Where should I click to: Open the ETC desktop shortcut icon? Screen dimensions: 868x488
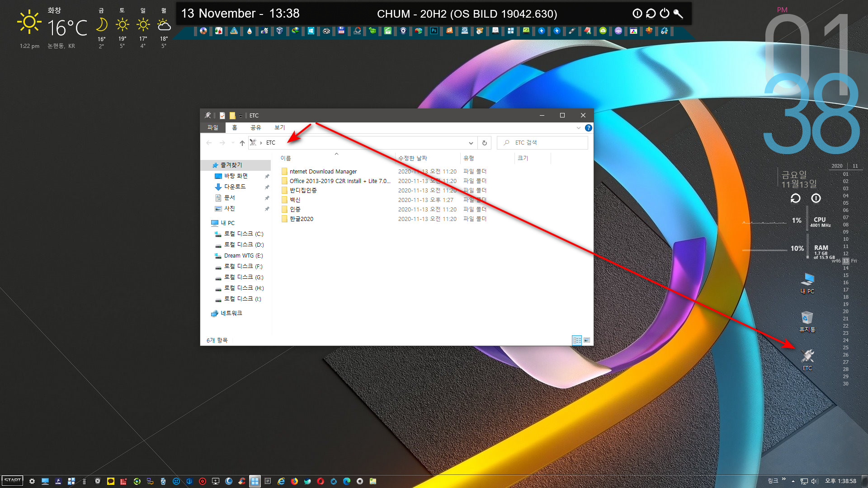pos(807,360)
